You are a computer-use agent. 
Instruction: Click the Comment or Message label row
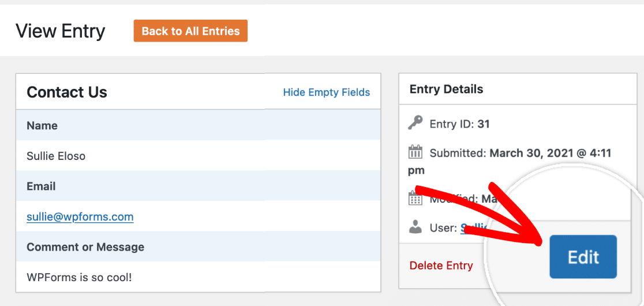point(199,247)
